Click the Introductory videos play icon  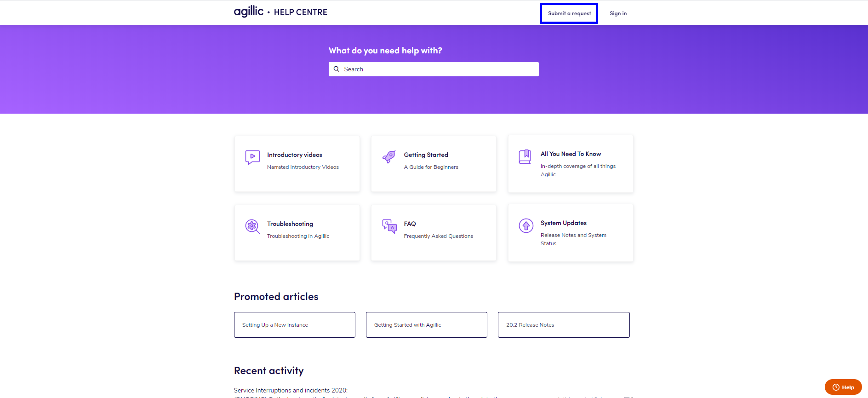point(252,157)
